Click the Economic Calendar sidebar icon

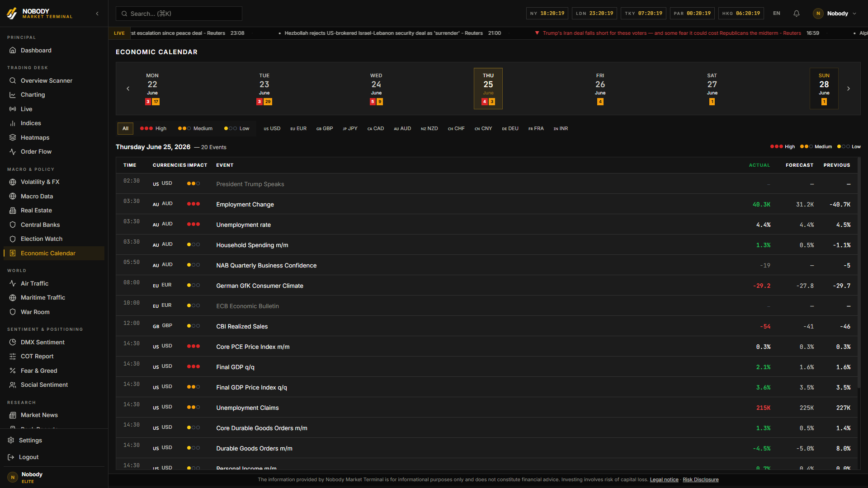(13, 253)
